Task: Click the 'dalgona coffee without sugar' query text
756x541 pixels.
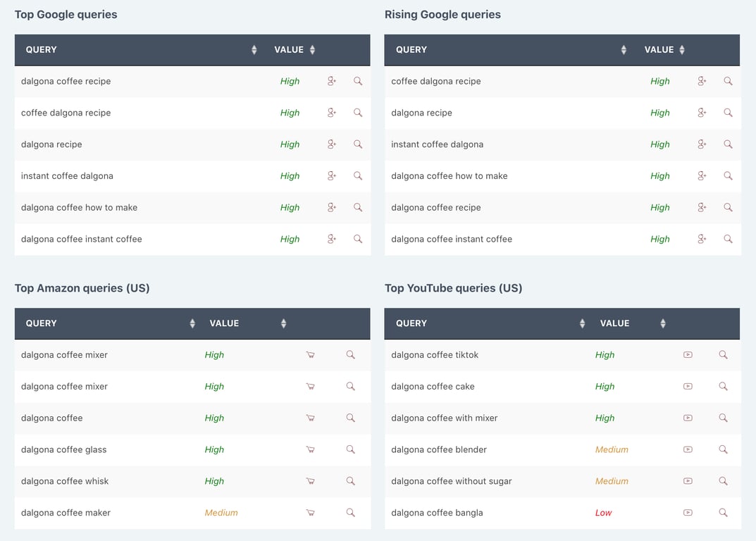Action: [x=452, y=481]
